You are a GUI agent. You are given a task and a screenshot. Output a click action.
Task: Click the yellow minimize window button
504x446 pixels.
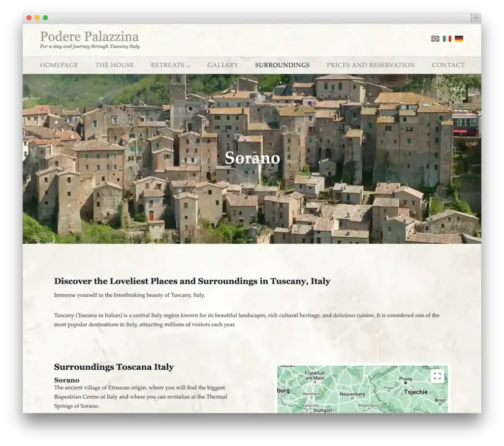37,18
